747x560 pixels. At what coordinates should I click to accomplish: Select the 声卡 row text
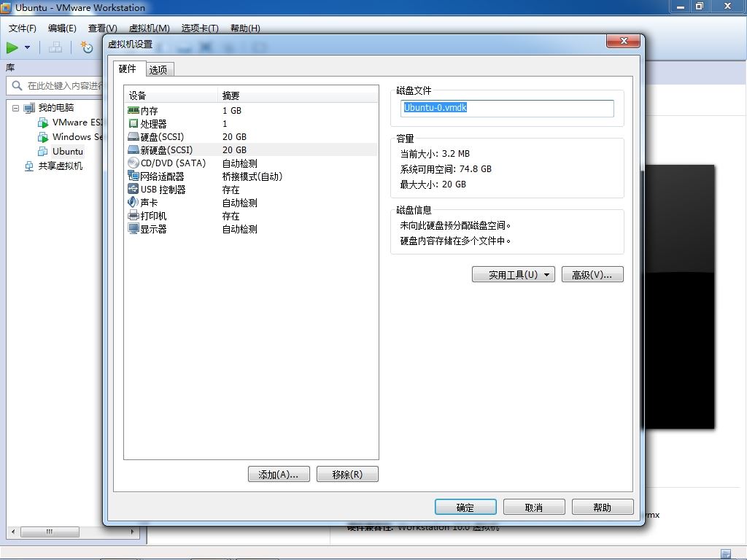tap(149, 203)
